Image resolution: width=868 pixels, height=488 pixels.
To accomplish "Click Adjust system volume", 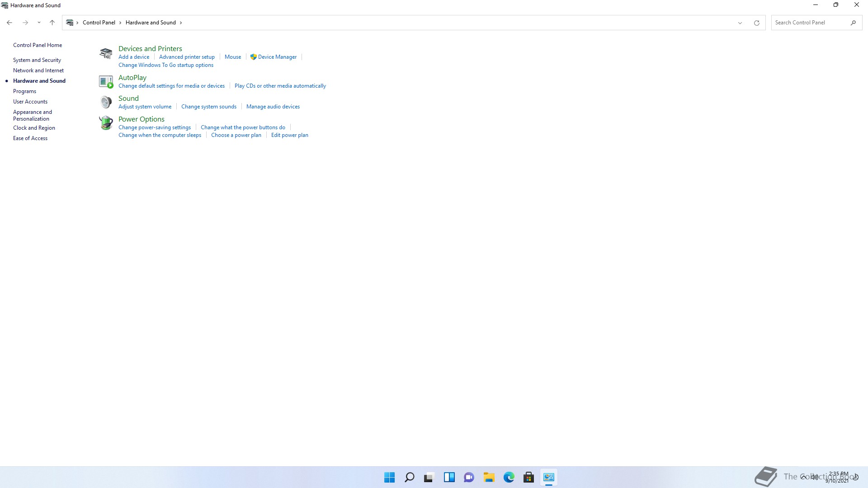I will [x=145, y=107].
